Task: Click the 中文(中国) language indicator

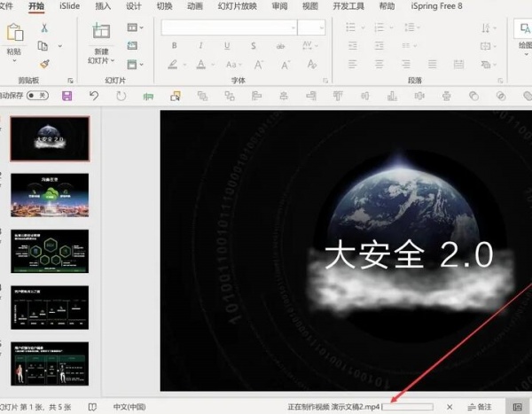Action: tap(129, 407)
